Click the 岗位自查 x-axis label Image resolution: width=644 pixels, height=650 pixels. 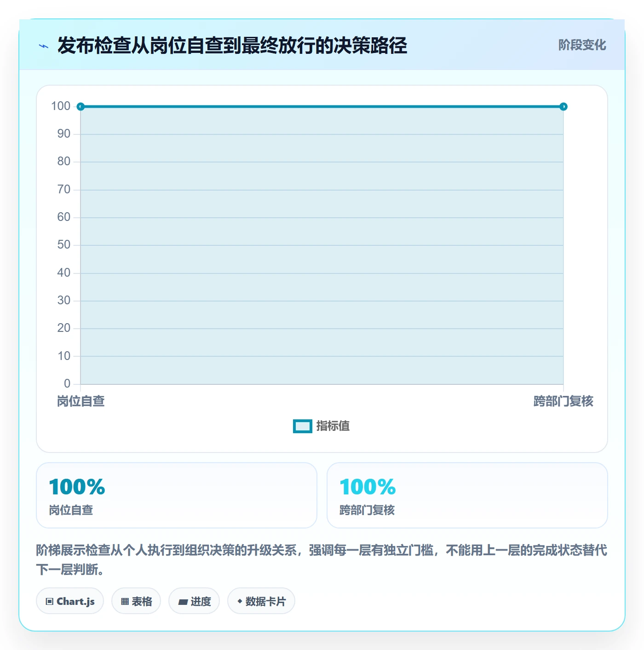coord(81,401)
